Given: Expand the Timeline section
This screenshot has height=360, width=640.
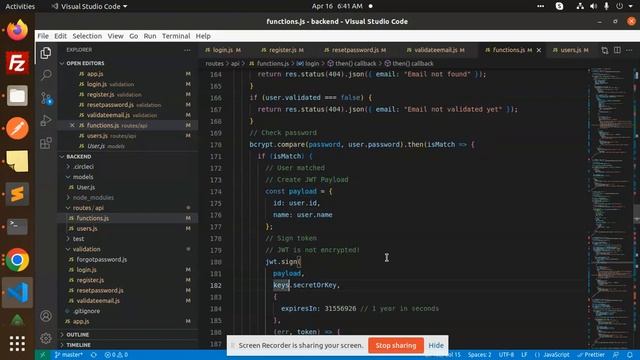Looking at the screenshot, I should (78, 345).
